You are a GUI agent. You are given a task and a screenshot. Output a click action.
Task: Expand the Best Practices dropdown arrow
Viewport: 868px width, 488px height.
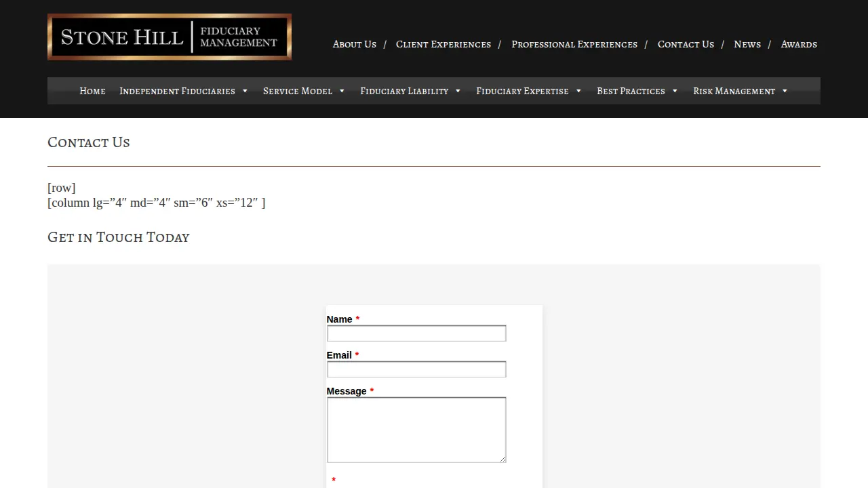tap(675, 91)
